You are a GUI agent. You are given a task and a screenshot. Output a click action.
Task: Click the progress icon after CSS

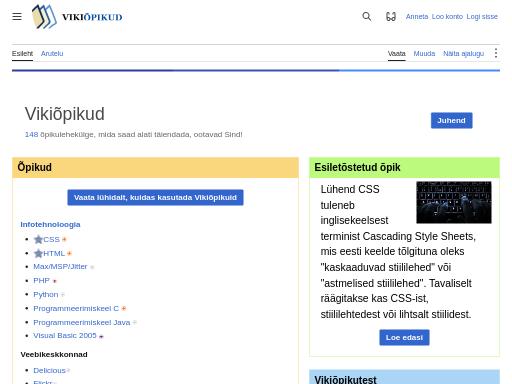click(x=64, y=239)
